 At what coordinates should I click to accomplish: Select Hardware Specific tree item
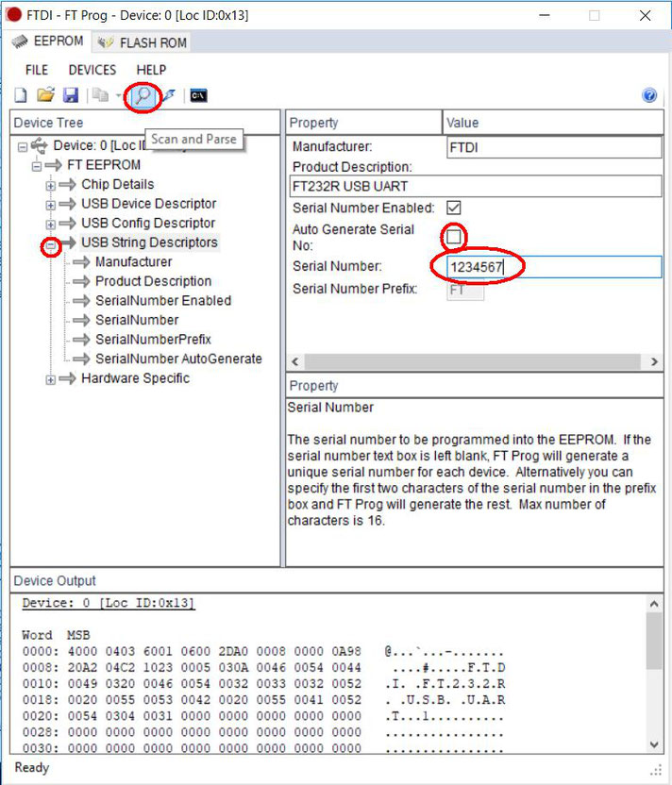tap(135, 378)
